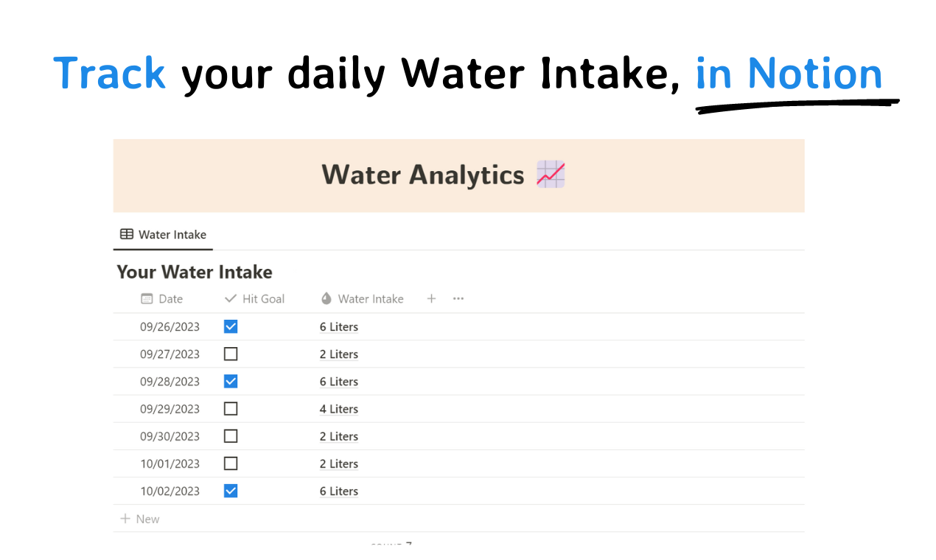
Task: Open the Hit Goal column header options
Action: (254, 298)
